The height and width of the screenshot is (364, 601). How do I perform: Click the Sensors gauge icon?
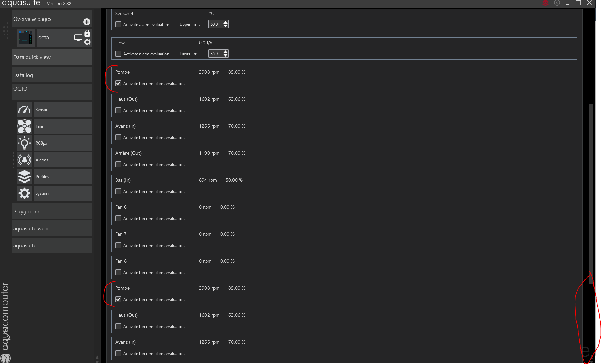click(24, 110)
